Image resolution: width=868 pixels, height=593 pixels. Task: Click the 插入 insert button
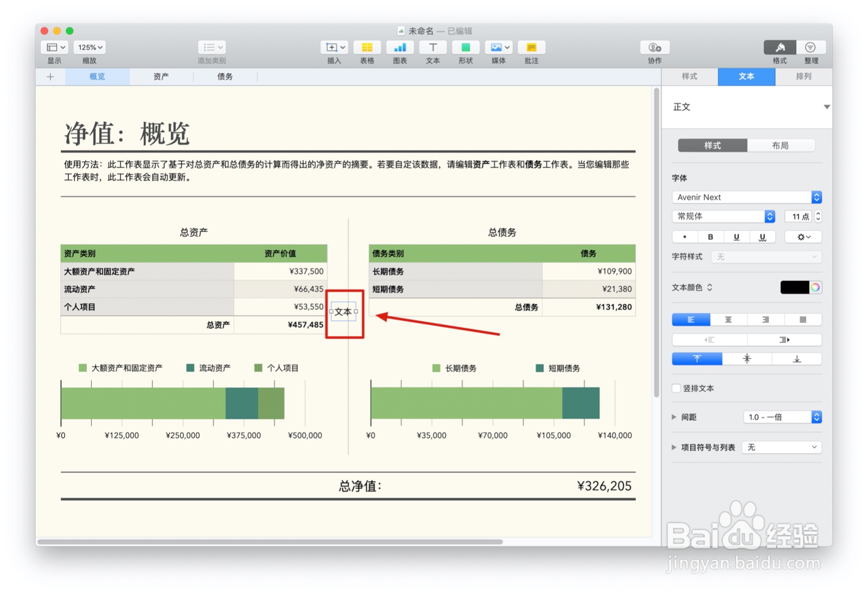(x=334, y=47)
